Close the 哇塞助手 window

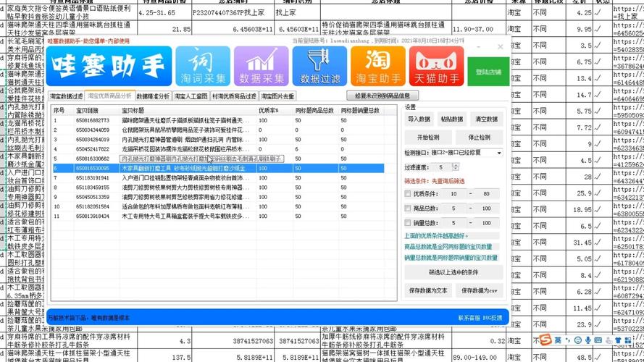coord(501,47)
